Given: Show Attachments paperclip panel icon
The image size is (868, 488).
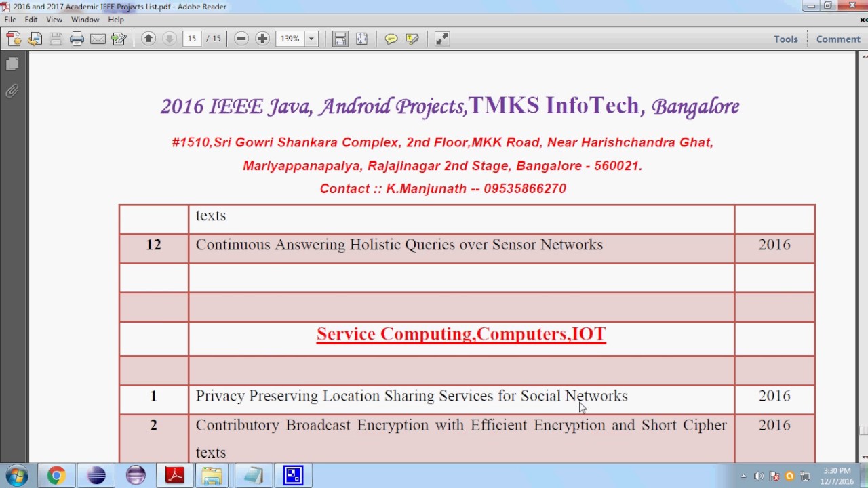Looking at the screenshot, I should pos(12,91).
